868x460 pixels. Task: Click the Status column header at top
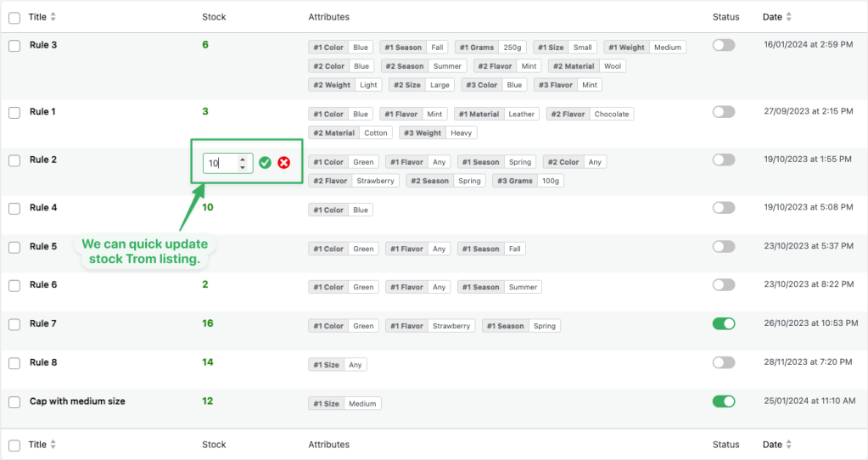(x=725, y=17)
